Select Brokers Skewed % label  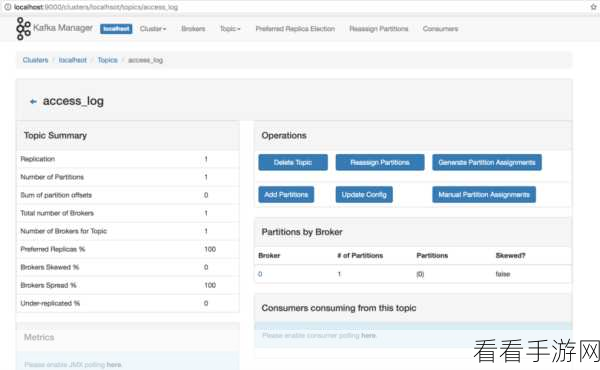(49, 267)
